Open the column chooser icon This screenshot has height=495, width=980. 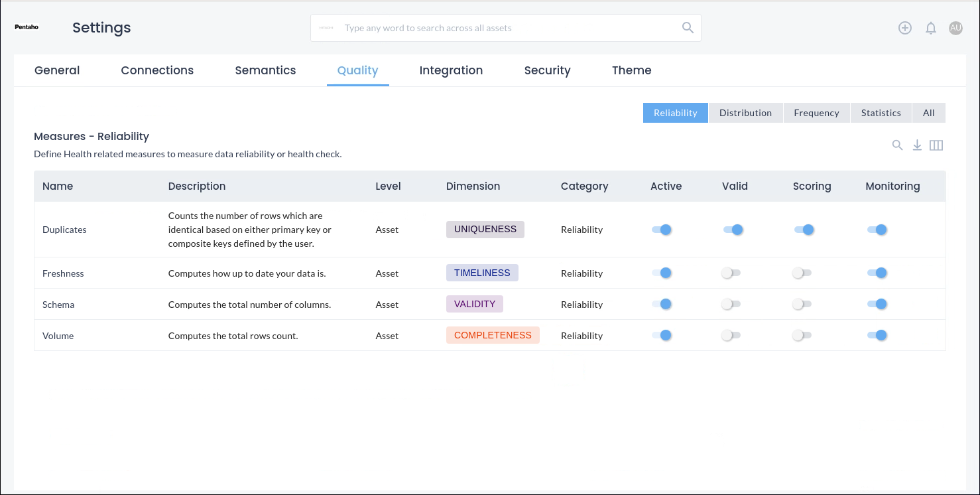936,145
